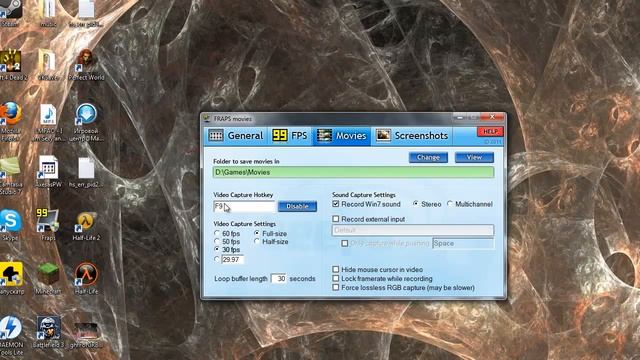Click the loop buffer length field
640x360 pixels.
pos(278,279)
